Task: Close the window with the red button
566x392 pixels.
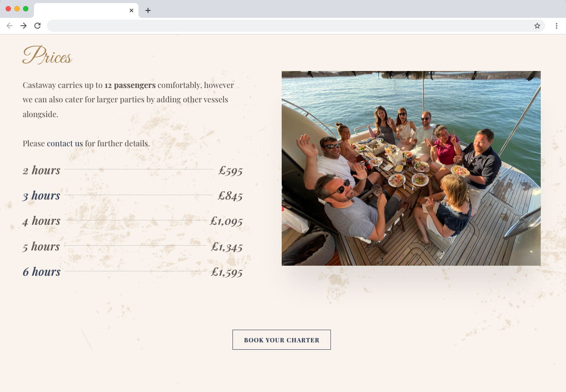Action: click(x=8, y=9)
